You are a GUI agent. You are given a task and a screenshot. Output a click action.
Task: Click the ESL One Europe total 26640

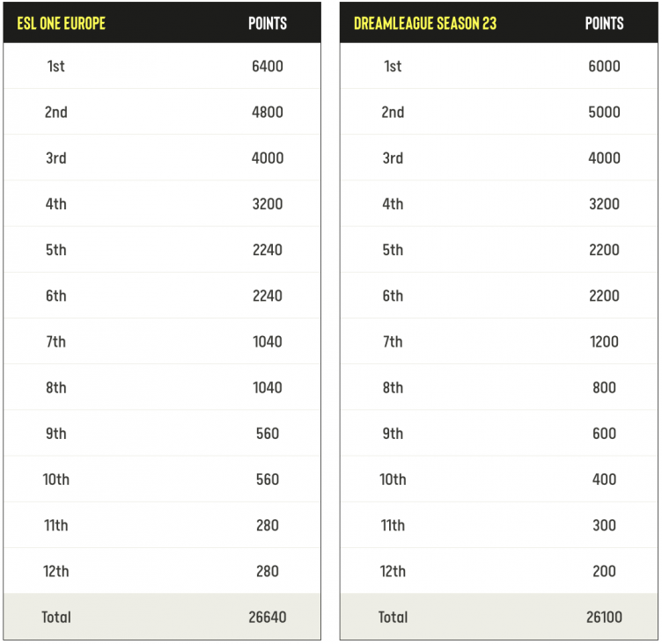268,617
